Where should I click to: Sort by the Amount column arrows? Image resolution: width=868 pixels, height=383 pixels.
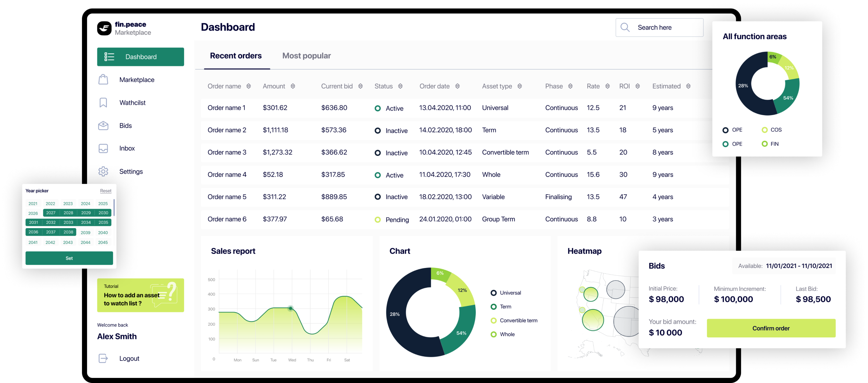(x=293, y=86)
